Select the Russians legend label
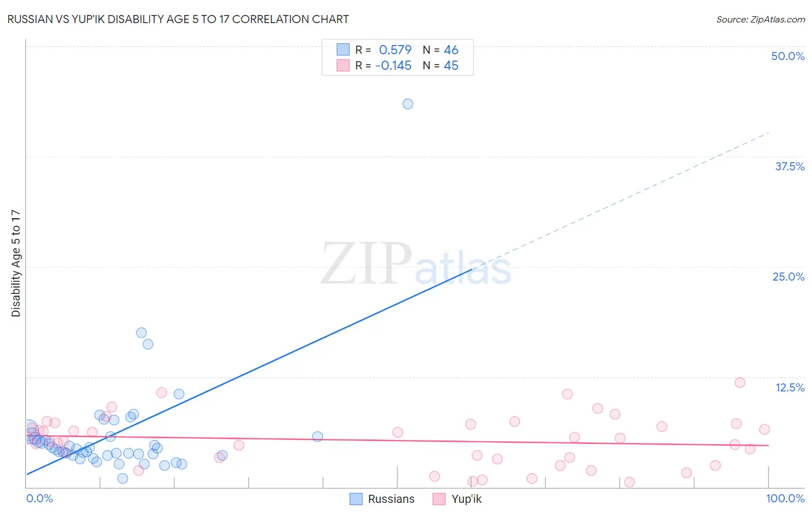Image resolution: width=812 pixels, height=515 pixels. tap(391, 499)
